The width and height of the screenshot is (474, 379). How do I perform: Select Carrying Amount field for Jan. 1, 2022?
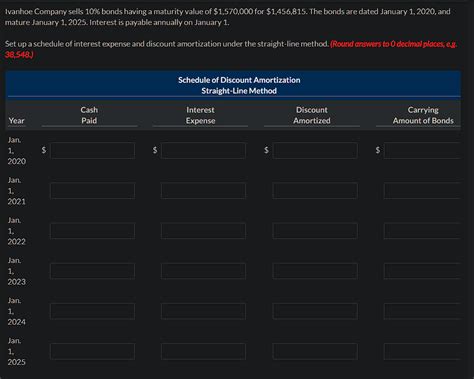point(422,231)
